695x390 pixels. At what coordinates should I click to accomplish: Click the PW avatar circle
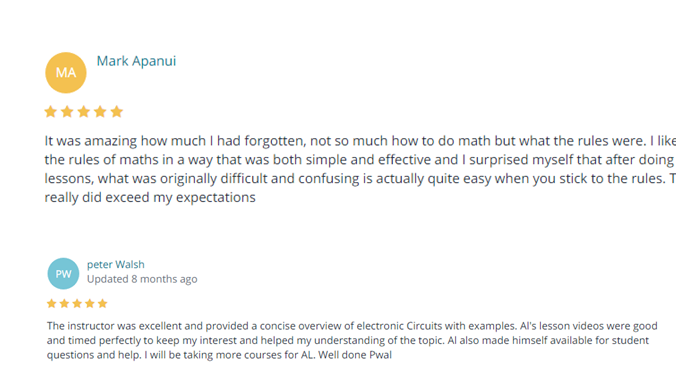(63, 274)
